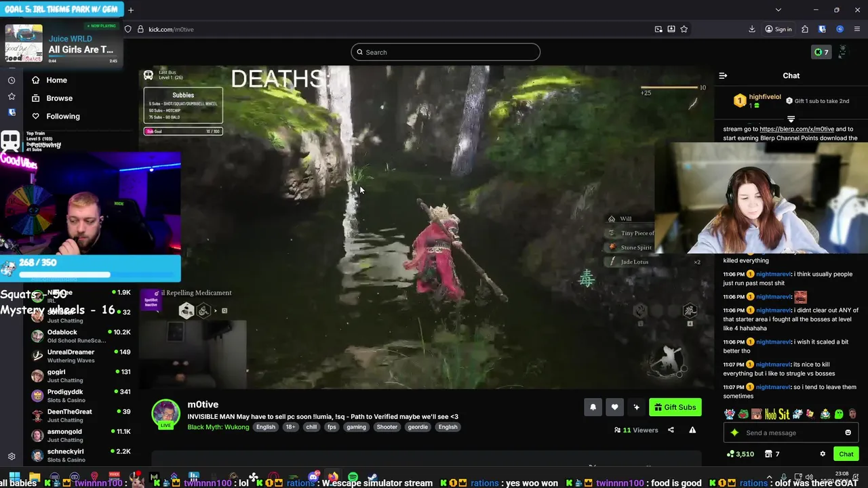The height and width of the screenshot is (488, 868).
Task: Click the chill stream tag
Action: point(311,427)
